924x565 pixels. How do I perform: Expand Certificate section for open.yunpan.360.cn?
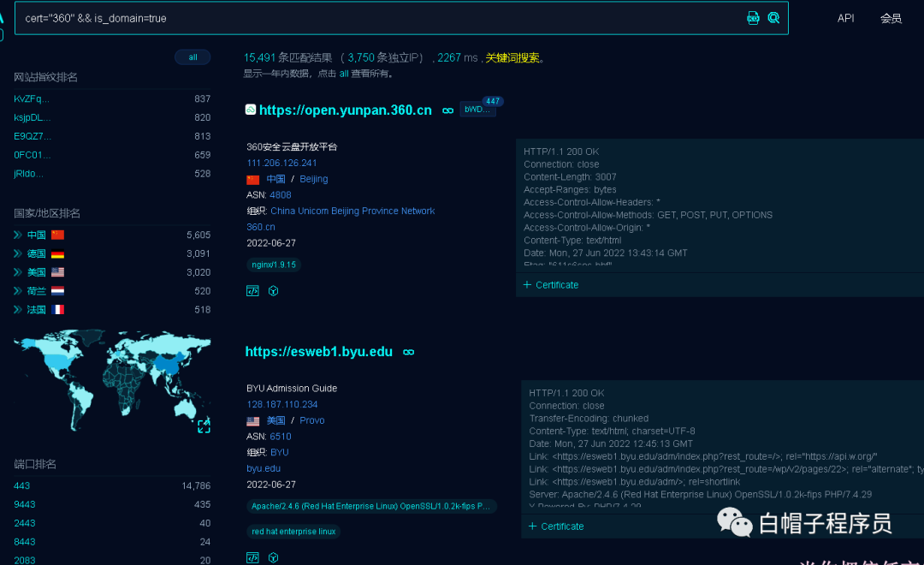coord(551,285)
